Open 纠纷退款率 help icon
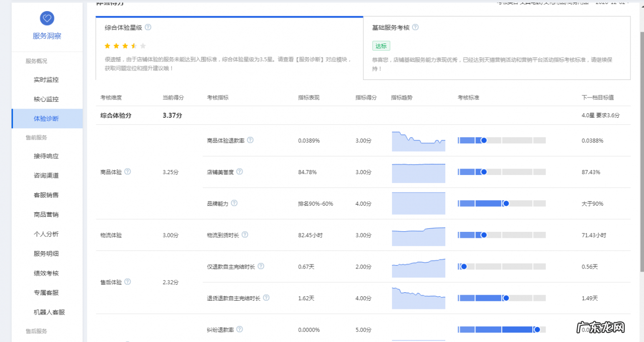 click(240, 329)
